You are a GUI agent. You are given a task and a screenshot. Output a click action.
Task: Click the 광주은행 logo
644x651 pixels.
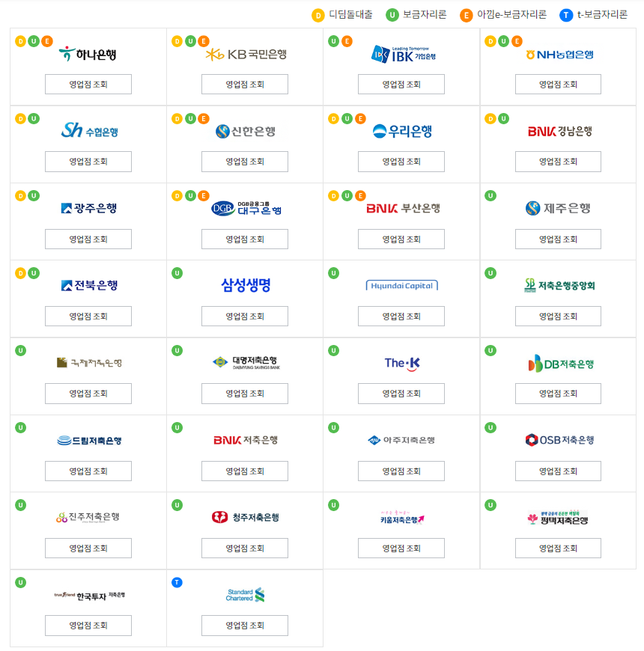[x=88, y=208]
